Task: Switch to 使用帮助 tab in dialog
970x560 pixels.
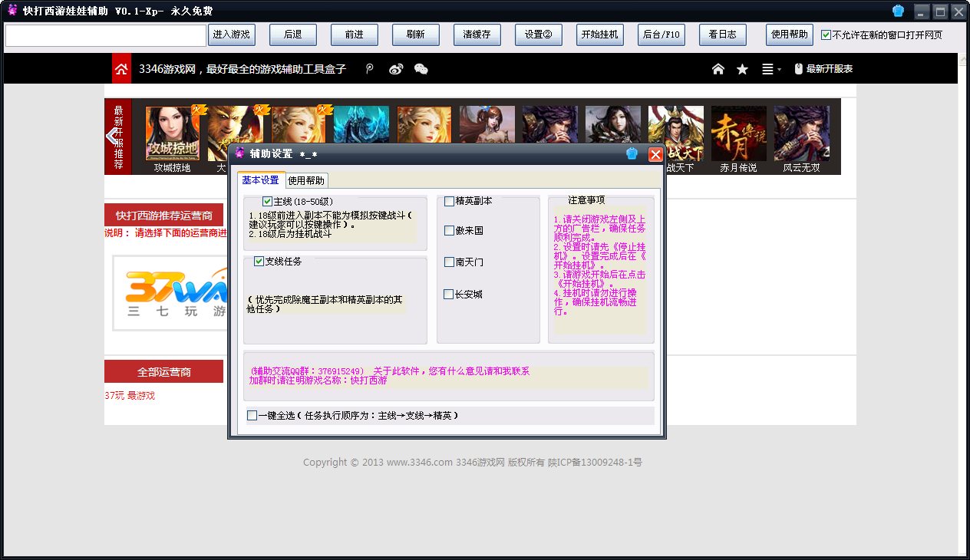Action: click(306, 181)
